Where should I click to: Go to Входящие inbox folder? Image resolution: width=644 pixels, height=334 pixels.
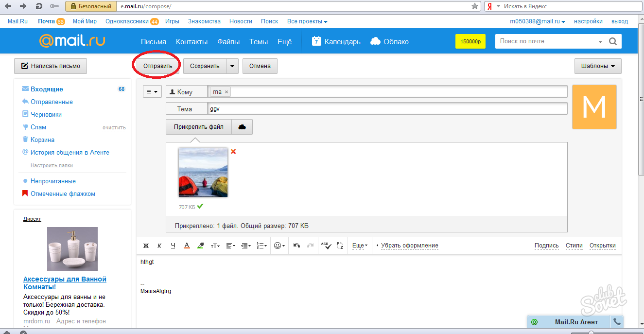pos(47,89)
